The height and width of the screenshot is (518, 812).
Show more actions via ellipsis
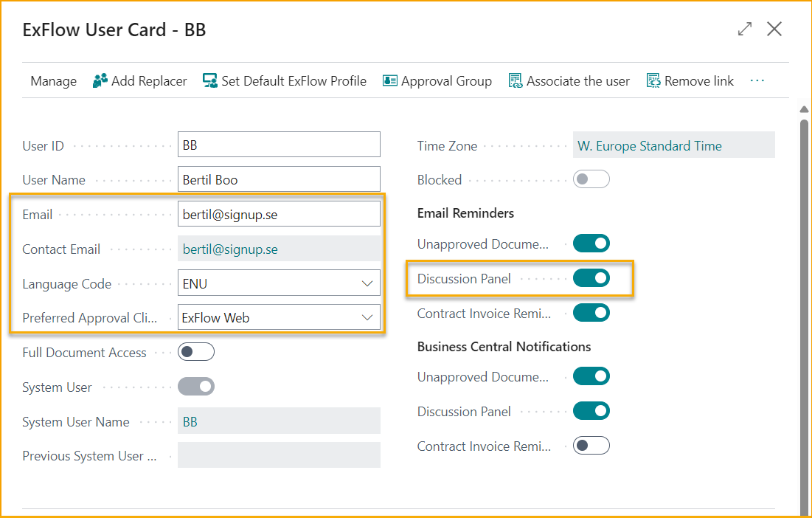tap(757, 80)
